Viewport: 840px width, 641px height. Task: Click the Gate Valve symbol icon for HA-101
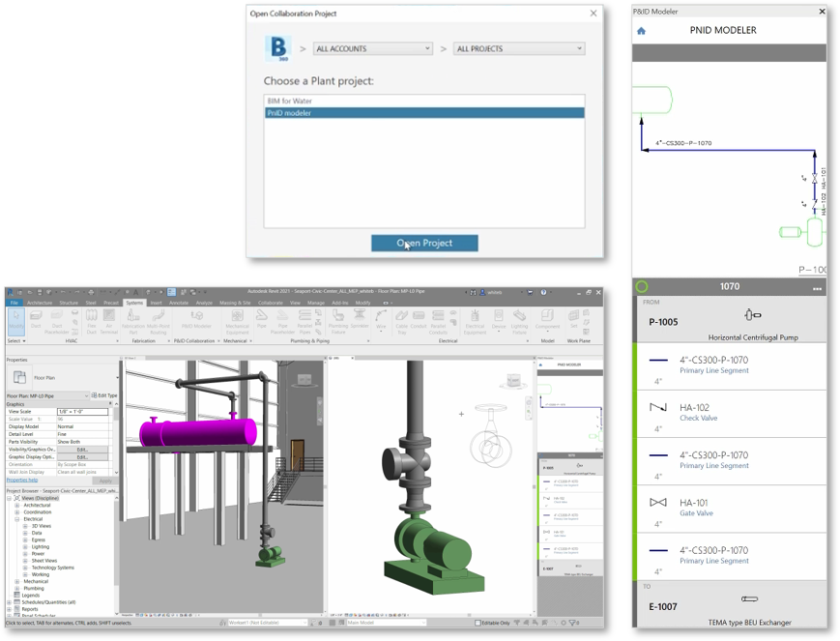(658, 502)
